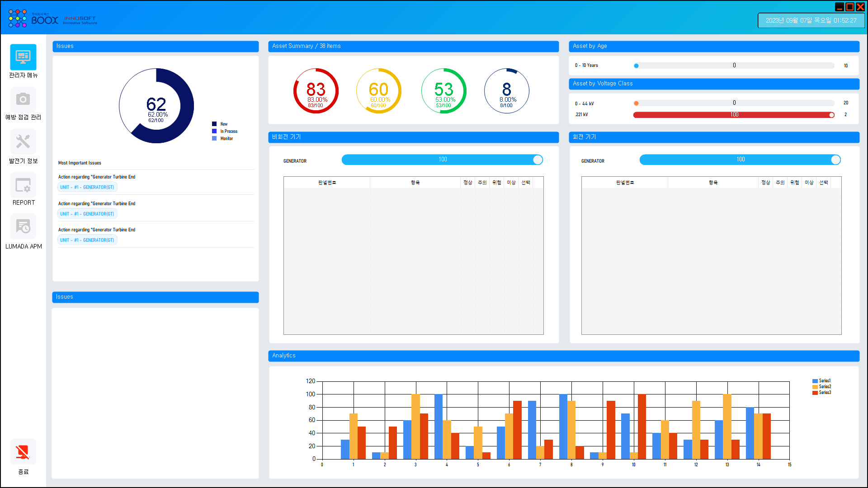Viewport: 868px width, 488px height.
Task: Open the 관리자 메뉴 monitor icon
Action: [x=23, y=57]
